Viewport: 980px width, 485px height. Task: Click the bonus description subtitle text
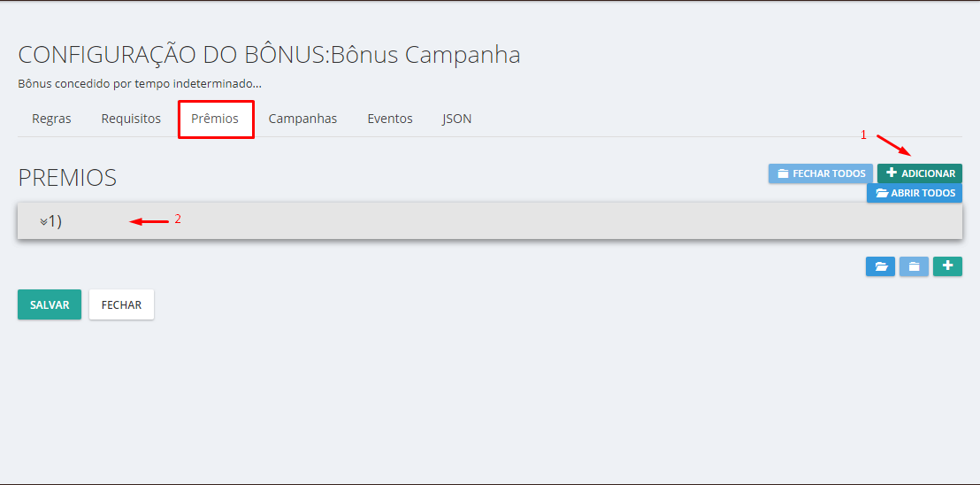pyautogui.click(x=140, y=84)
